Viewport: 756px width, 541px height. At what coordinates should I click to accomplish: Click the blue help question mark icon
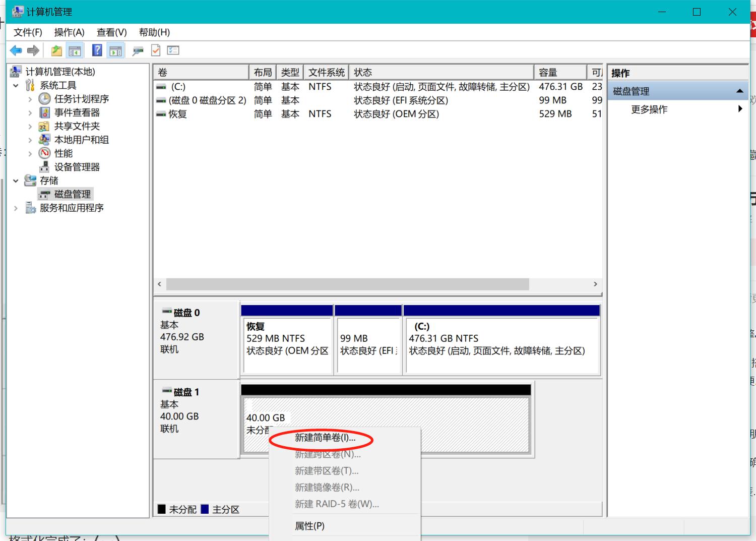[97, 50]
